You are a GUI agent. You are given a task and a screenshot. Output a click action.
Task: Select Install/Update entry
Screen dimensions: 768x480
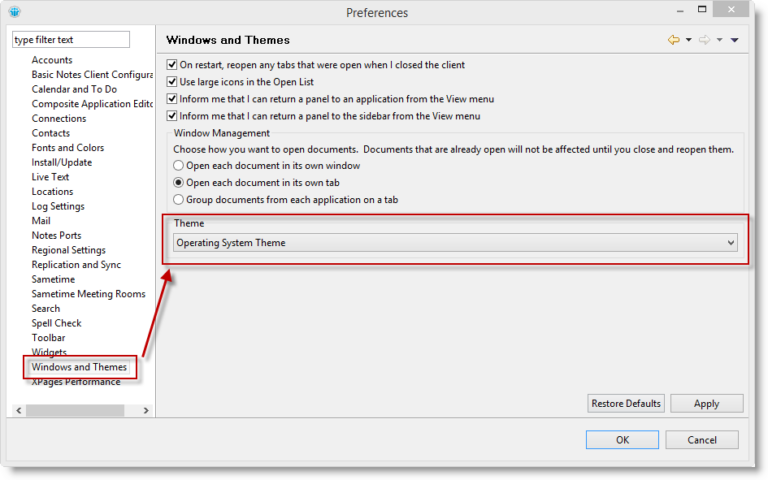click(62, 162)
